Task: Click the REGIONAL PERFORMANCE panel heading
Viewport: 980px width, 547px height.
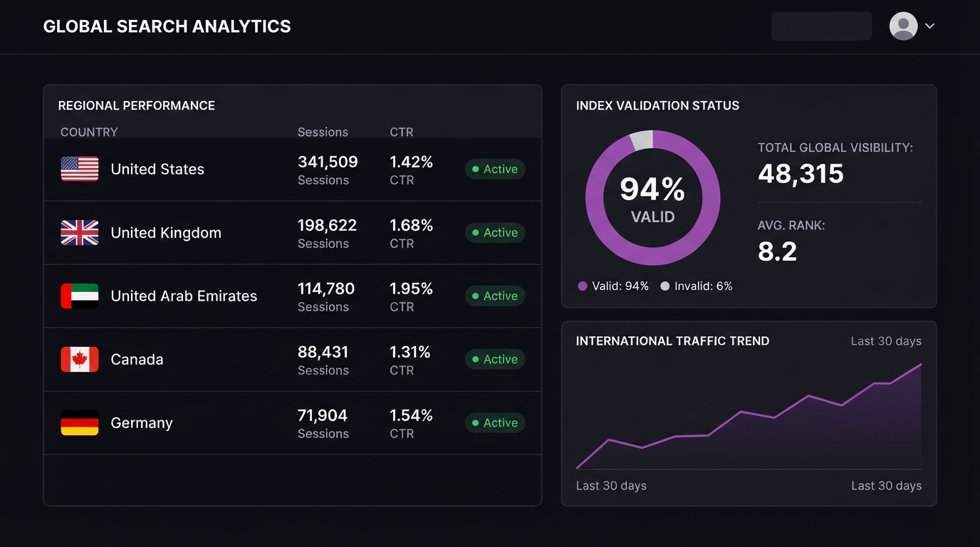Action: 137,105
